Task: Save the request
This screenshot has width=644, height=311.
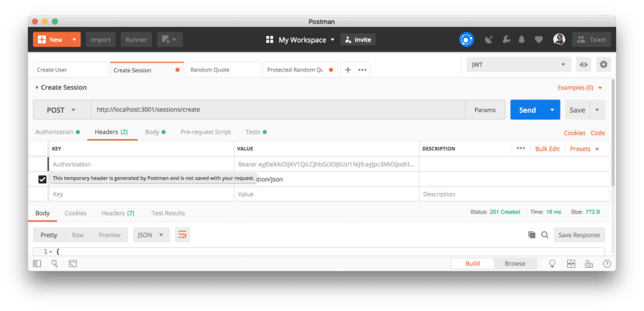Action: click(x=577, y=110)
